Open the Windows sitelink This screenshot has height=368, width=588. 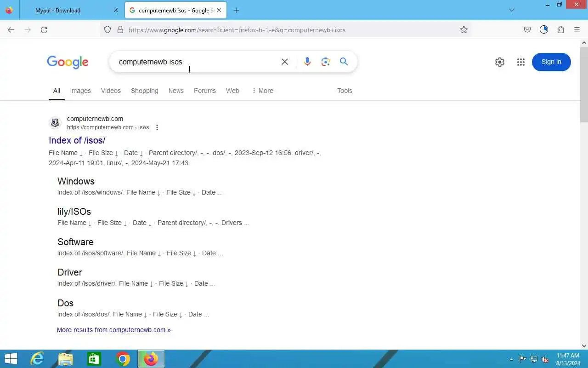[76, 181]
